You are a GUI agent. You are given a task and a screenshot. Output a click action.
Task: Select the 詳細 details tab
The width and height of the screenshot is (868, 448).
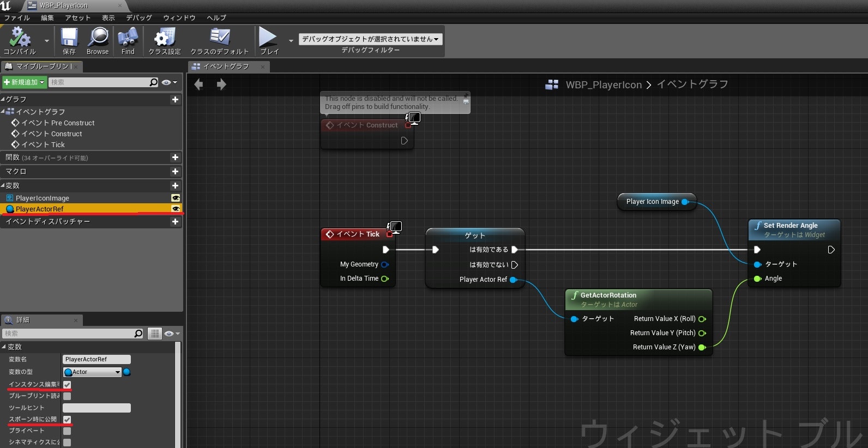41,320
